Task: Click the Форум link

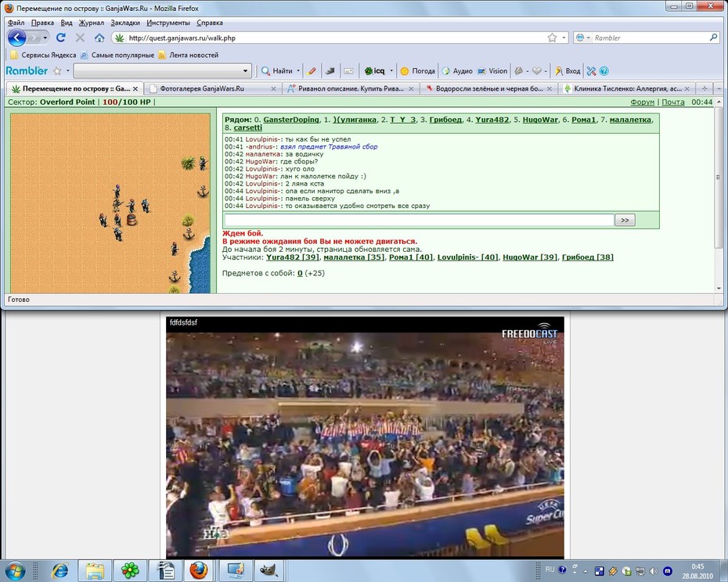Action: [x=642, y=102]
